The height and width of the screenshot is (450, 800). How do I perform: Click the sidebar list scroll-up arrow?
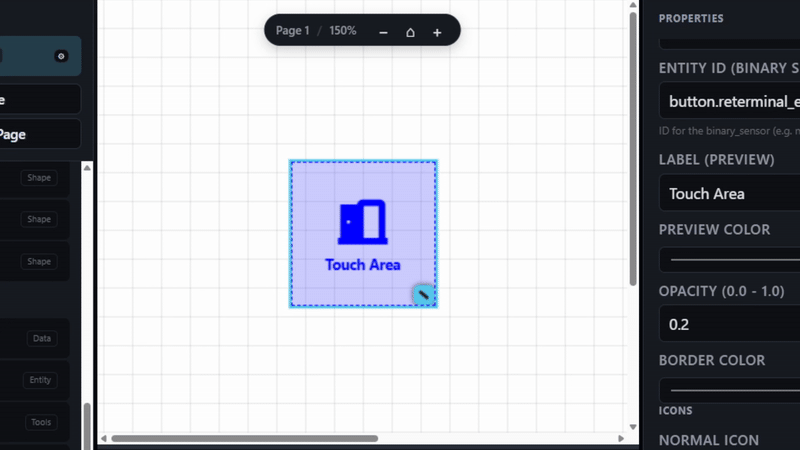(x=87, y=167)
